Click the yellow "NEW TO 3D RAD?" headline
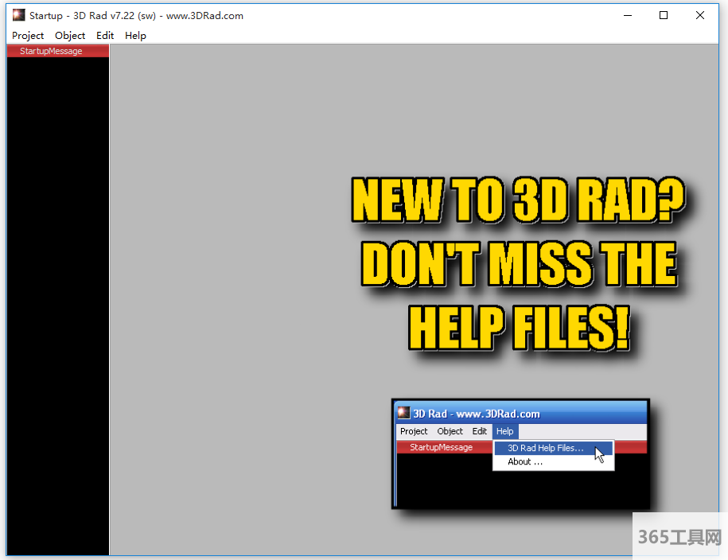The image size is (728, 560). pos(517,200)
